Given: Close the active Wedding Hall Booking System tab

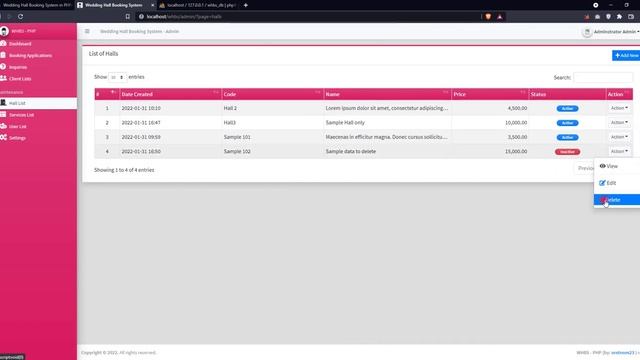Looking at the screenshot, I should click(x=153, y=5).
